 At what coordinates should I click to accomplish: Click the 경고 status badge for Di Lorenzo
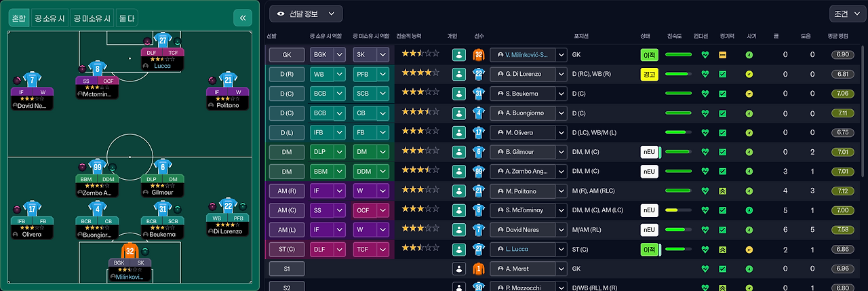(x=650, y=74)
